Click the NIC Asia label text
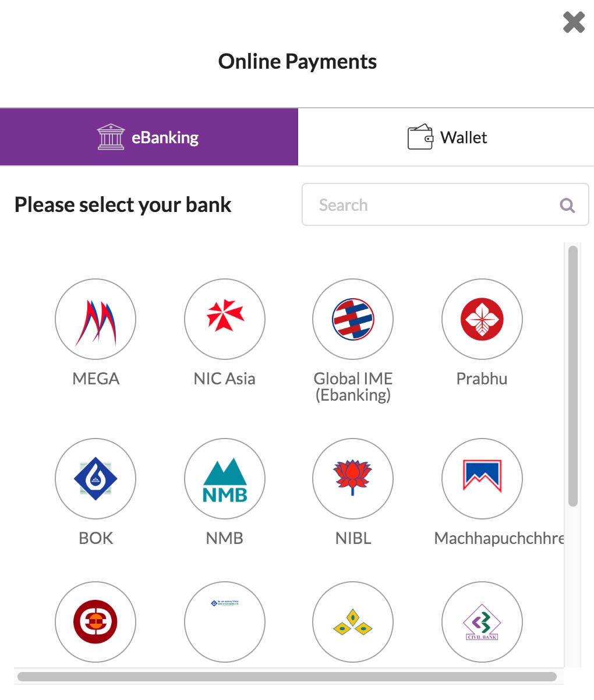Image resolution: width=594 pixels, height=700 pixels. [225, 379]
